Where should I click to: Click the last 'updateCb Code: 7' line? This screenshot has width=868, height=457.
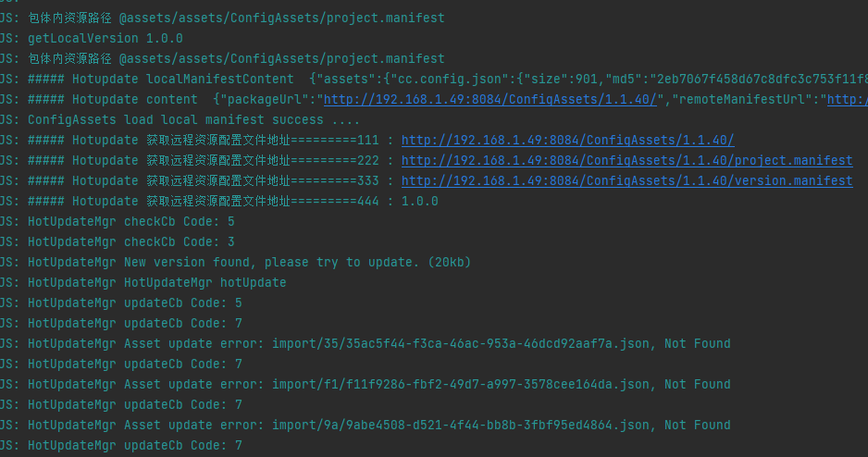point(135,445)
